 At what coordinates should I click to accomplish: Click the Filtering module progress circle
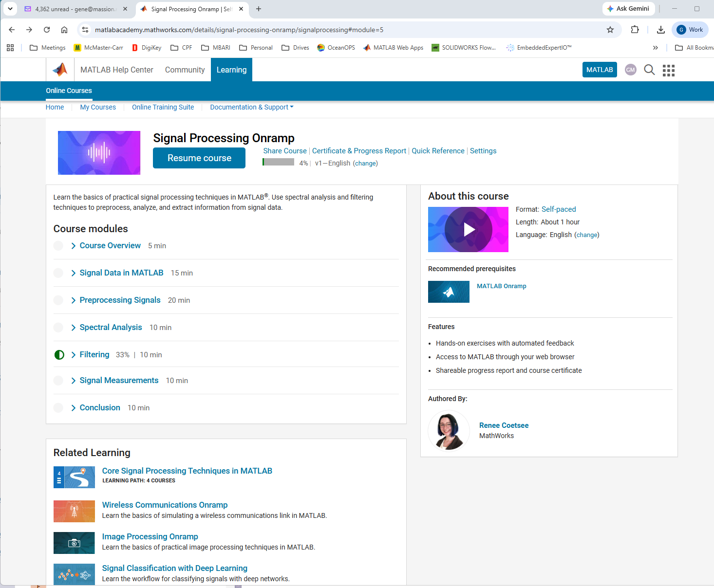[x=59, y=355]
